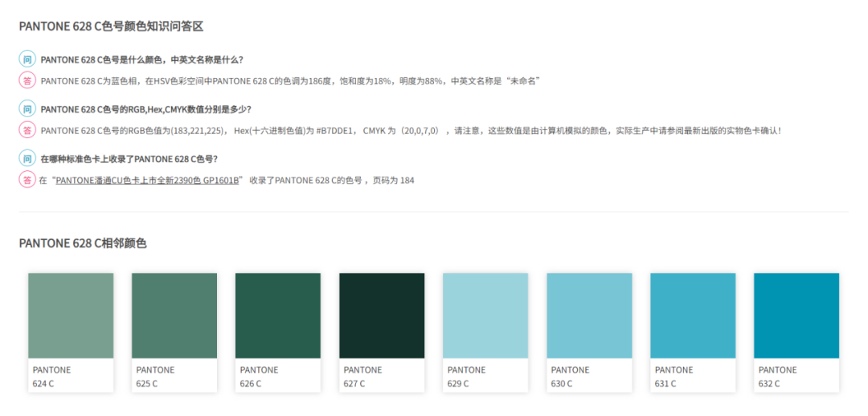
Task: Open the PANTONE潘通CU色卡 GP1601B link
Action: 148,181
